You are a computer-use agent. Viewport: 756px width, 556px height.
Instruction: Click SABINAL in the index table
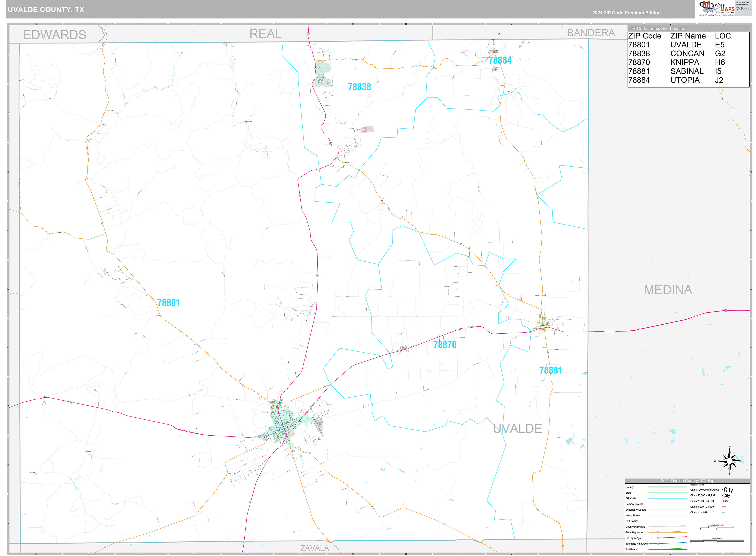pos(687,71)
